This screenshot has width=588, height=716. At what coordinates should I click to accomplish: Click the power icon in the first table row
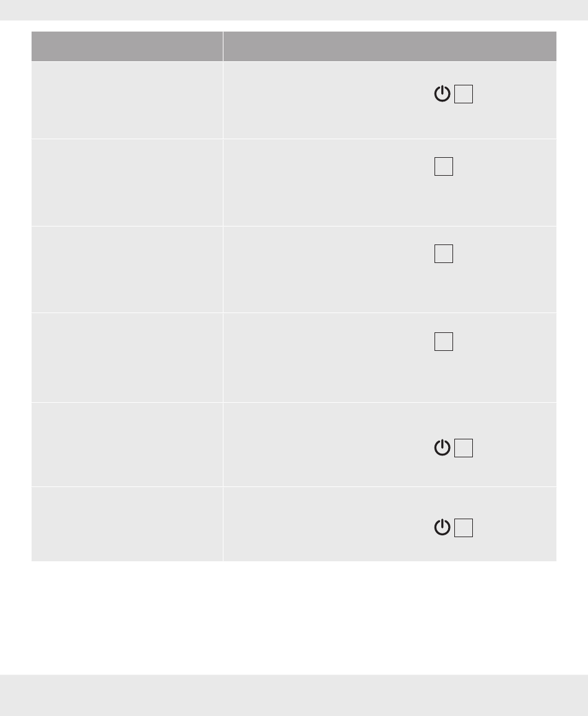442,93
